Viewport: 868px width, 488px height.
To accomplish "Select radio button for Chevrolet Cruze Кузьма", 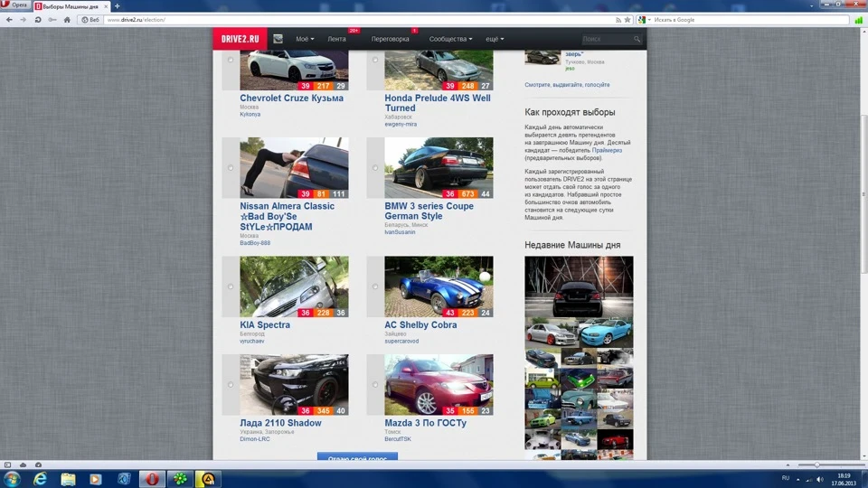I will click(x=231, y=60).
